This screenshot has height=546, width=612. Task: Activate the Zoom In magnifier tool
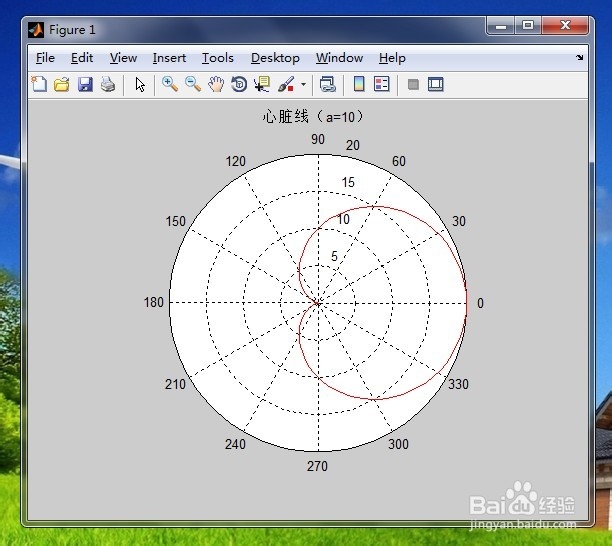tap(170, 84)
